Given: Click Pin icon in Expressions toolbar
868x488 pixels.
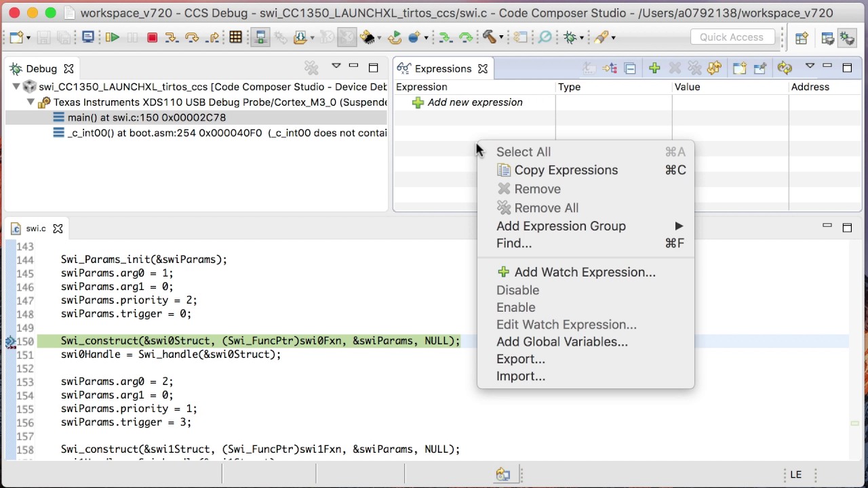Looking at the screenshot, I should click(x=760, y=68).
